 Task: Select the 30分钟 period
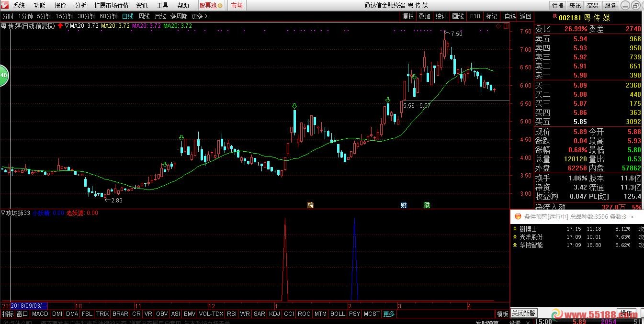click(x=87, y=16)
